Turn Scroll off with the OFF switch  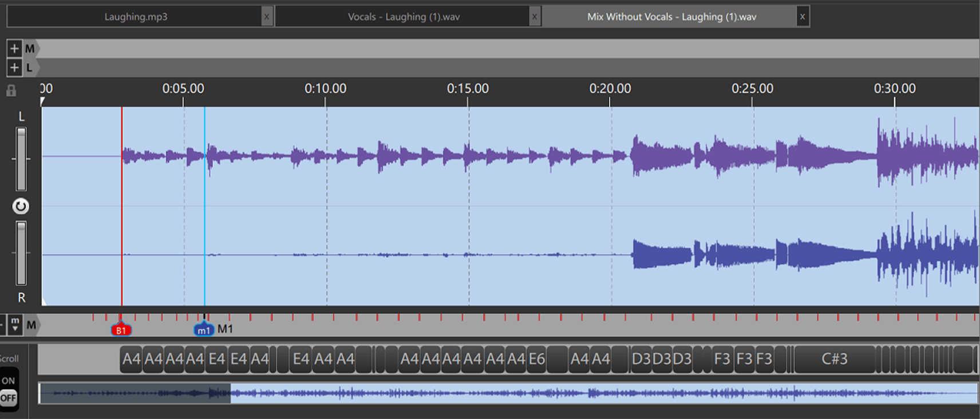pyautogui.click(x=9, y=398)
